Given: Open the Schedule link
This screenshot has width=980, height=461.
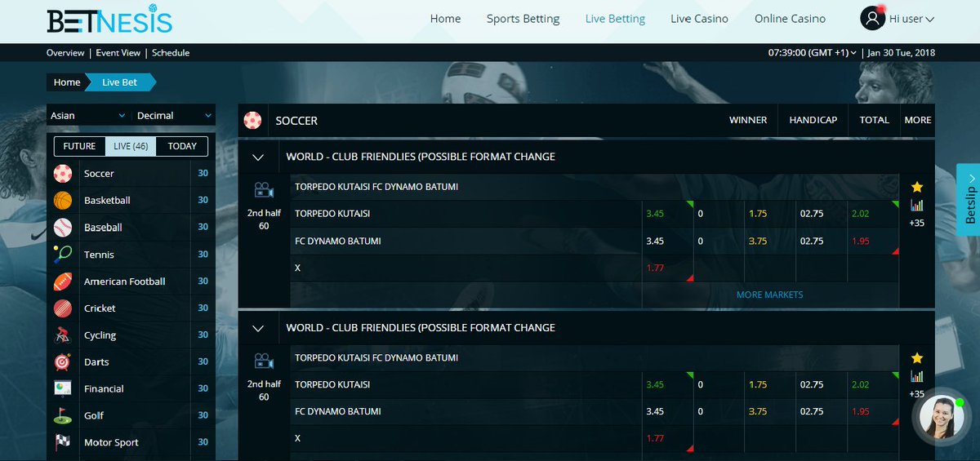Looking at the screenshot, I should pos(171,52).
